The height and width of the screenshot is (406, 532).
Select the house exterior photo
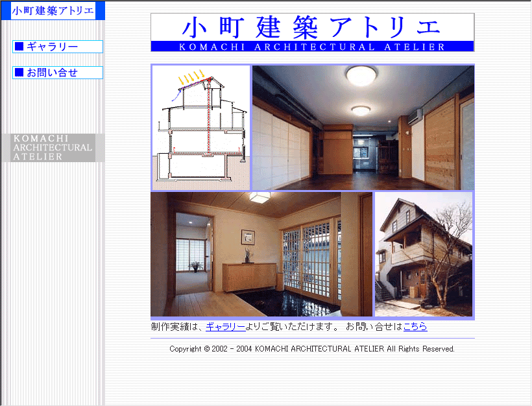click(424, 254)
